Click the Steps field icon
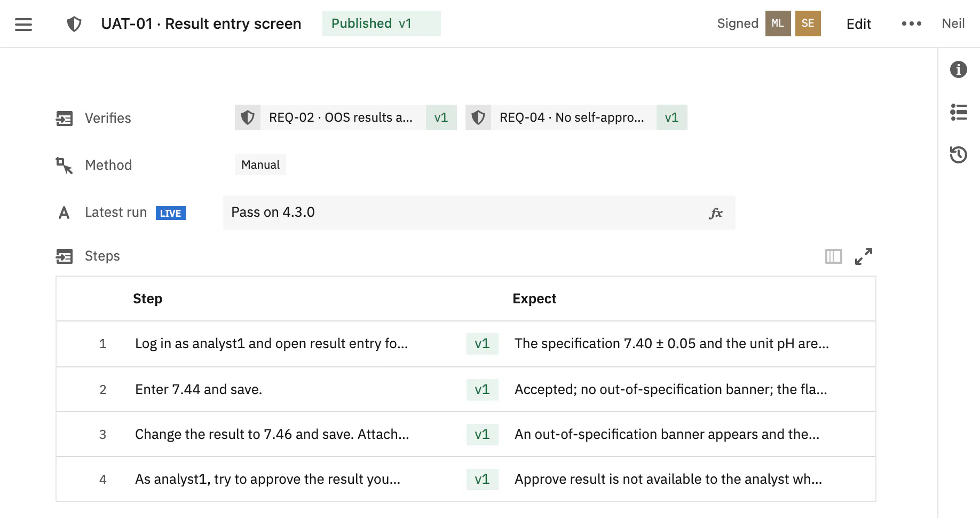 64,256
